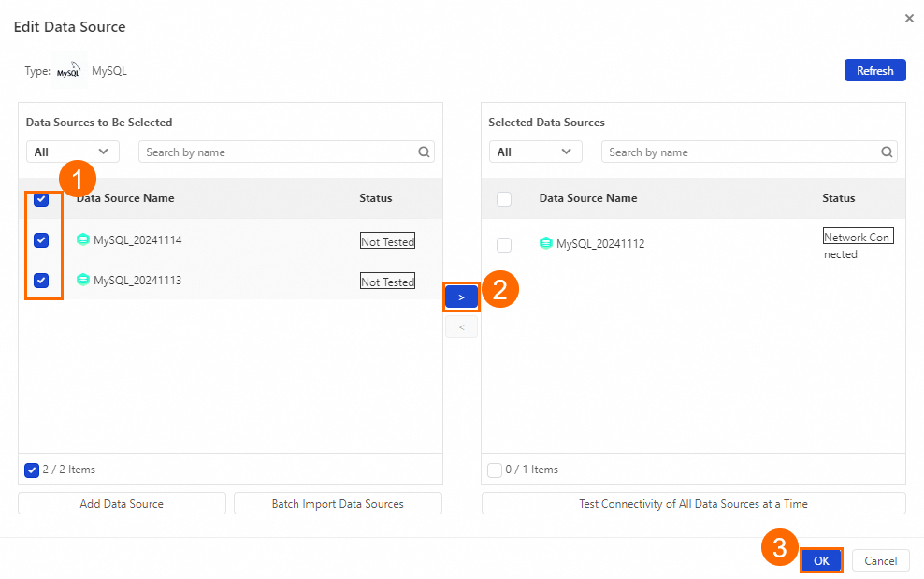The width and height of the screenshot is (924, 579).
Task: Click the search icon in left panel
Action: point(424,152)
